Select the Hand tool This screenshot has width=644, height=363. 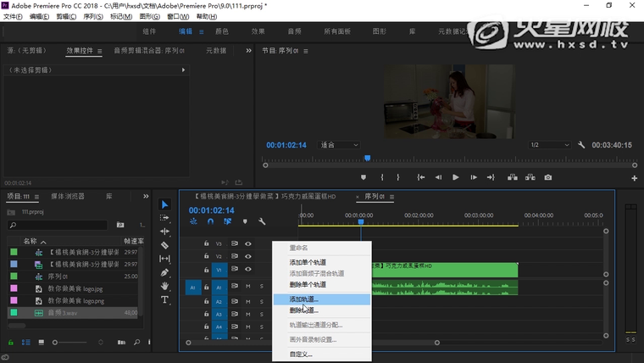(164, 286)
